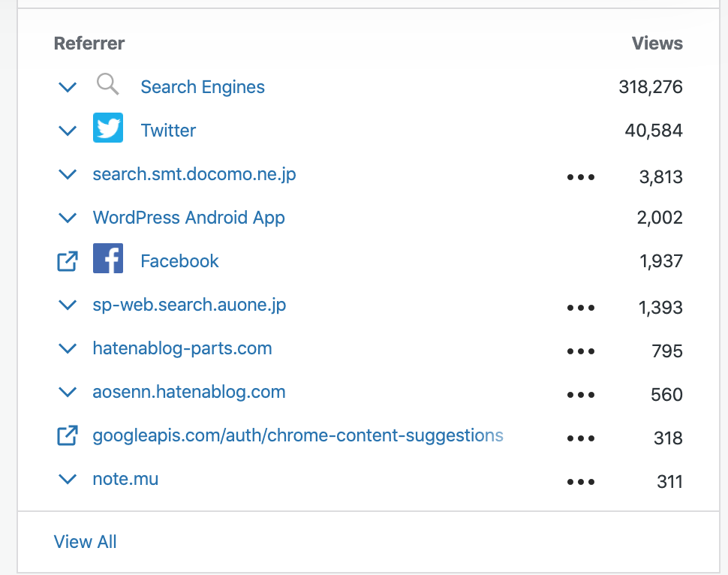Open three-dot menu for sp-web.search.auone.jp
The height and width of the screenshot is (575, 728).
(581, 308)
